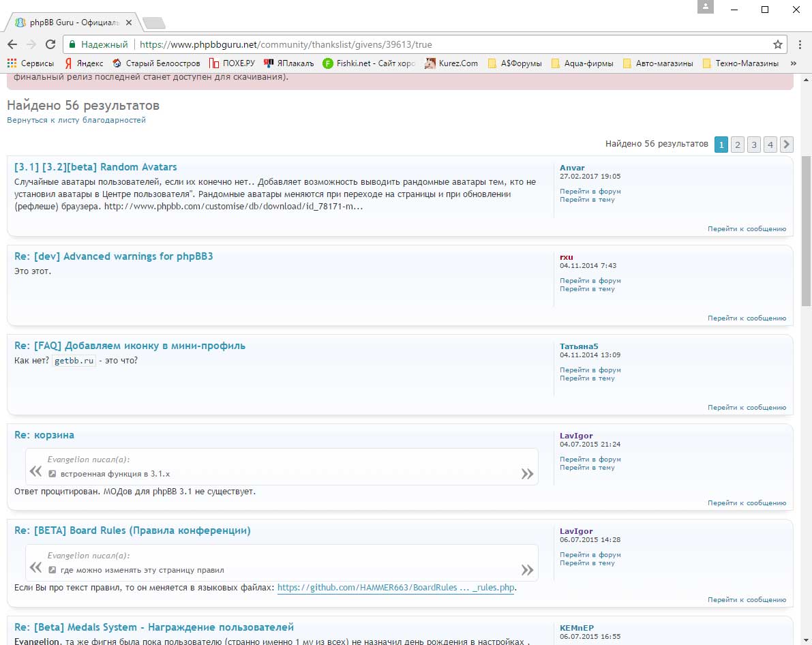Viewport: 812px width, 645px height.
Task: Open the Chrome three-dot menu
Action: (800, 44)
